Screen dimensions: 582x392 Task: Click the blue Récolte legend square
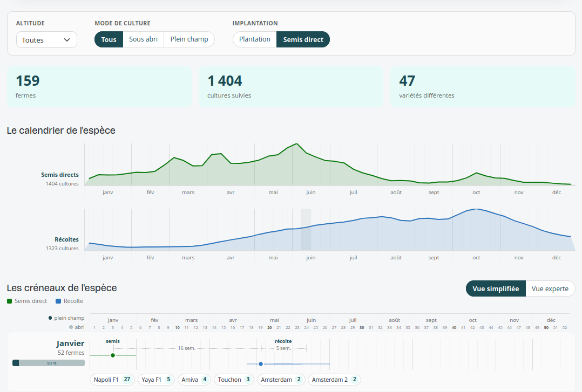pos(58,301)
